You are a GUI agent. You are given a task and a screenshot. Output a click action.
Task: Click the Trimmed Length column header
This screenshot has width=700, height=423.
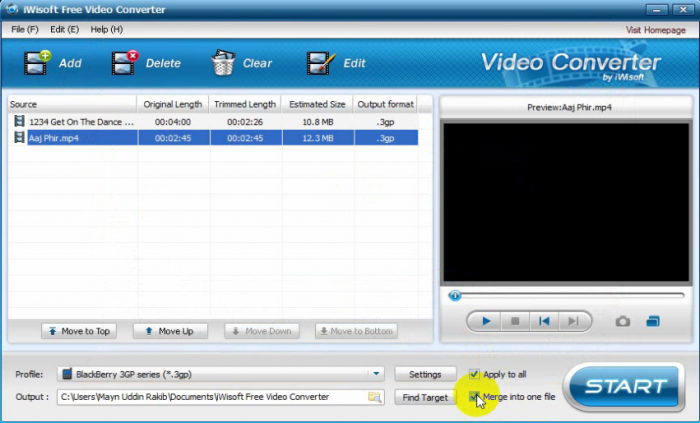[x=245, y=104]
